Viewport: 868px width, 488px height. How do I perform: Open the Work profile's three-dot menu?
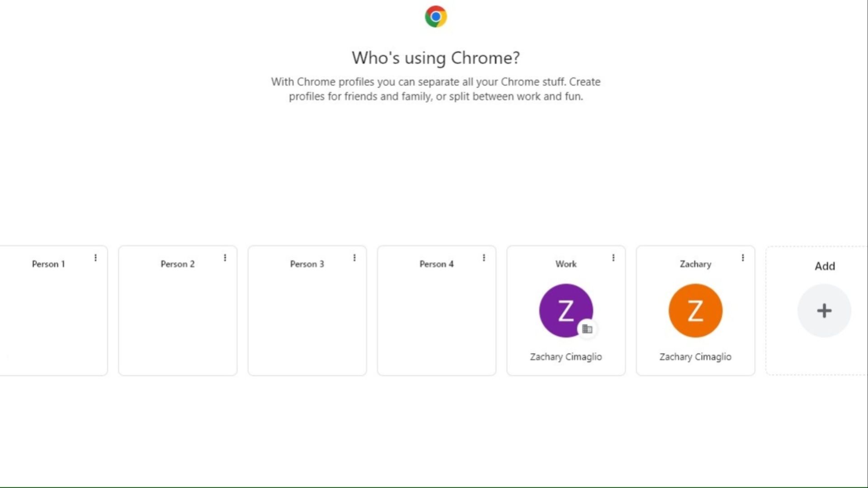[613, 258]
